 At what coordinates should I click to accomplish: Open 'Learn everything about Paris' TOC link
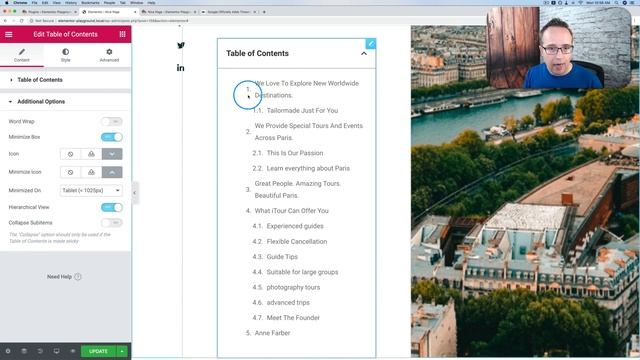[x=308, y=168]
